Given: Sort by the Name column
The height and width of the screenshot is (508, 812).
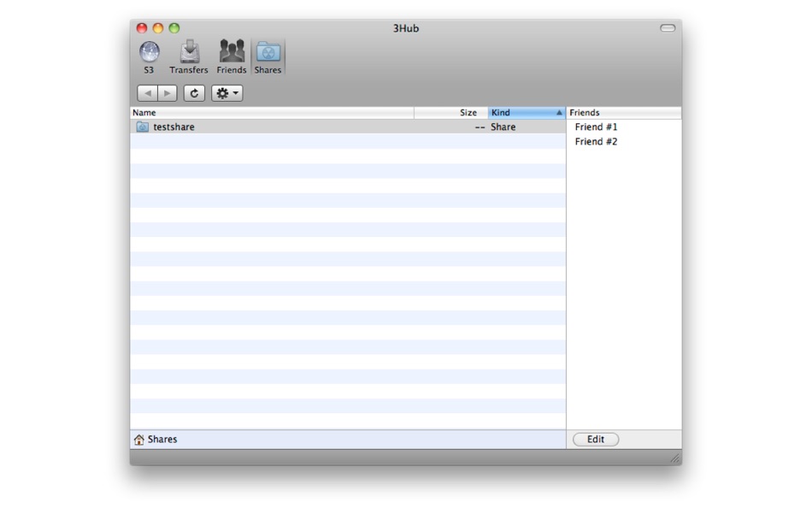Looking at the screenshot, I should 272,113.
